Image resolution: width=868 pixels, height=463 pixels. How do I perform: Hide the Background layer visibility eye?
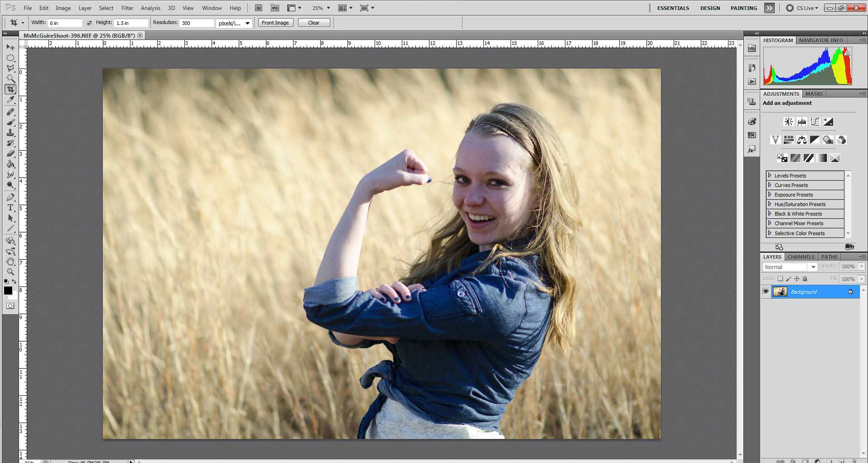click(766, 292)
